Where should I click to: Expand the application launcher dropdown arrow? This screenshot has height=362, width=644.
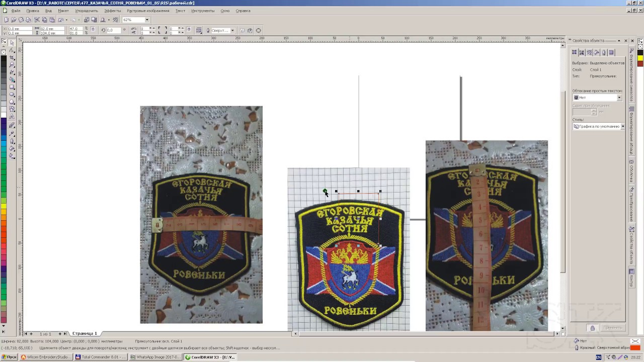click(x=108, y=20)
